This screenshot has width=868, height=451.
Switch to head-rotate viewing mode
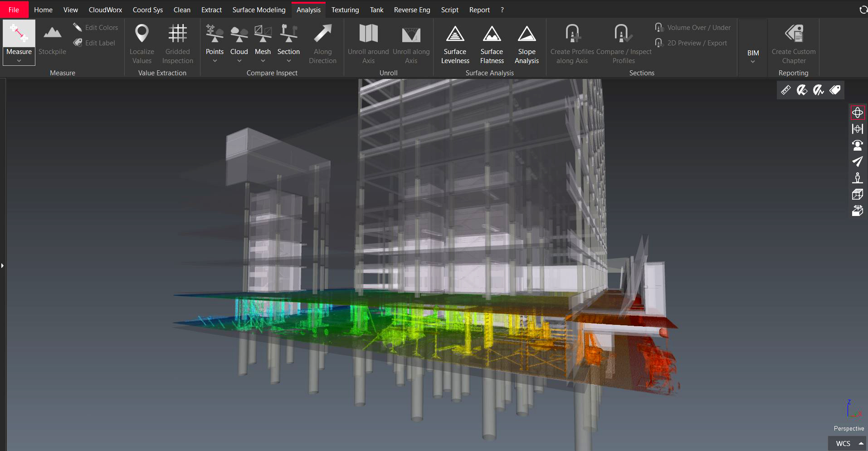(857, 145)
